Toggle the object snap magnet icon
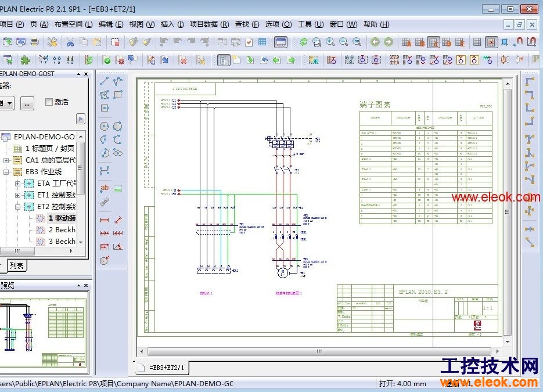 click(518, 42)
